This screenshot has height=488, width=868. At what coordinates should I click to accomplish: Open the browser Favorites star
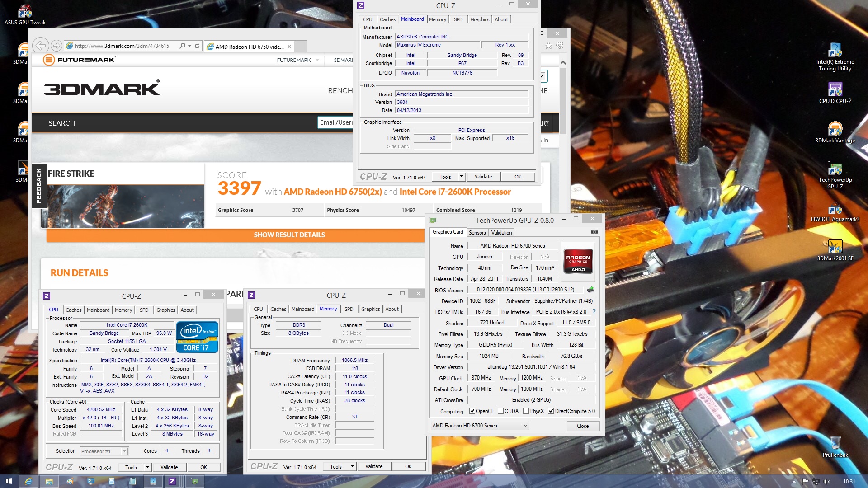click(x=548, y=45)
